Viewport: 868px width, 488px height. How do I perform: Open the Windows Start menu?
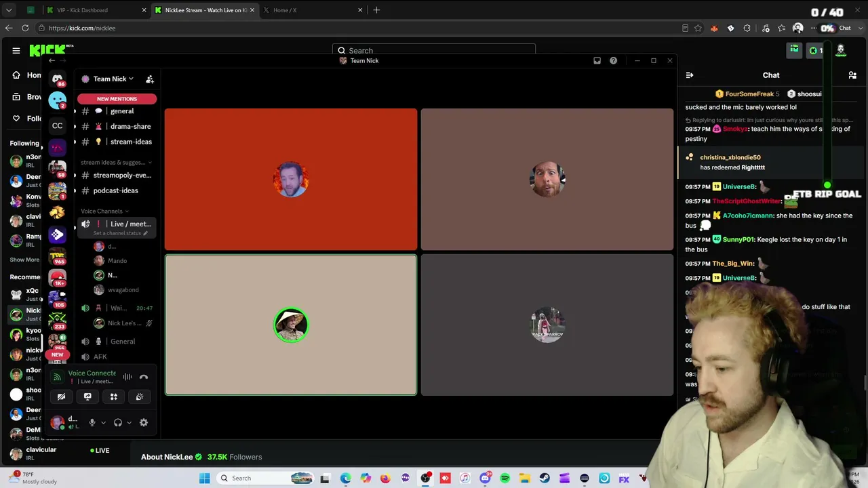204,479
